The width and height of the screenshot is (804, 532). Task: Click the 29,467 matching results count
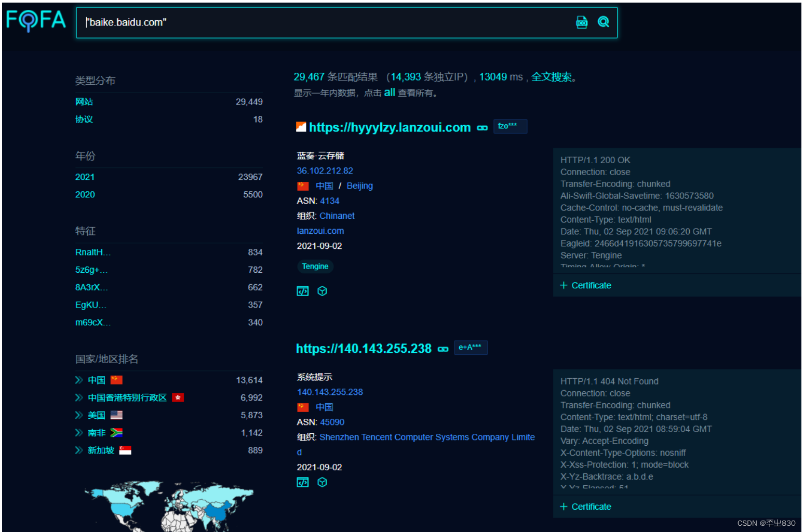point(309,77)
